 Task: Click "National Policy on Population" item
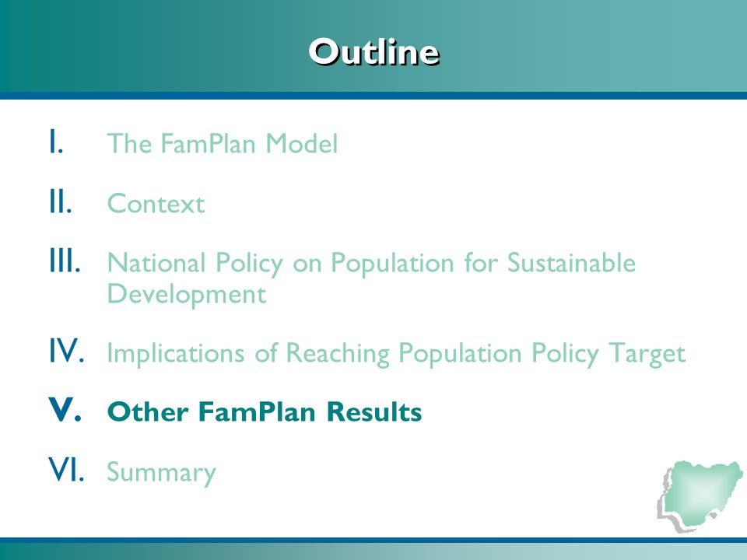[372, 278]
